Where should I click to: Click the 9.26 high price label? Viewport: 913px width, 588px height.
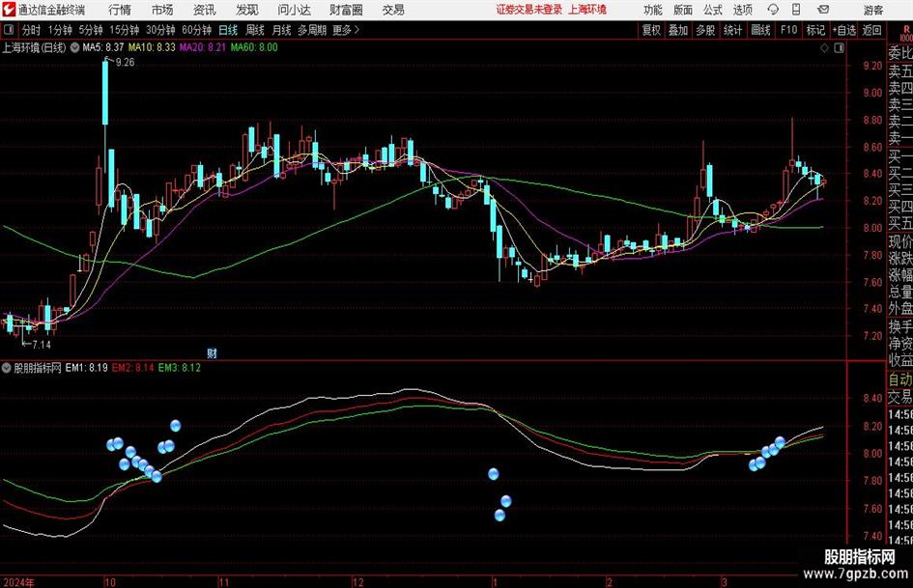click(126, 63)
